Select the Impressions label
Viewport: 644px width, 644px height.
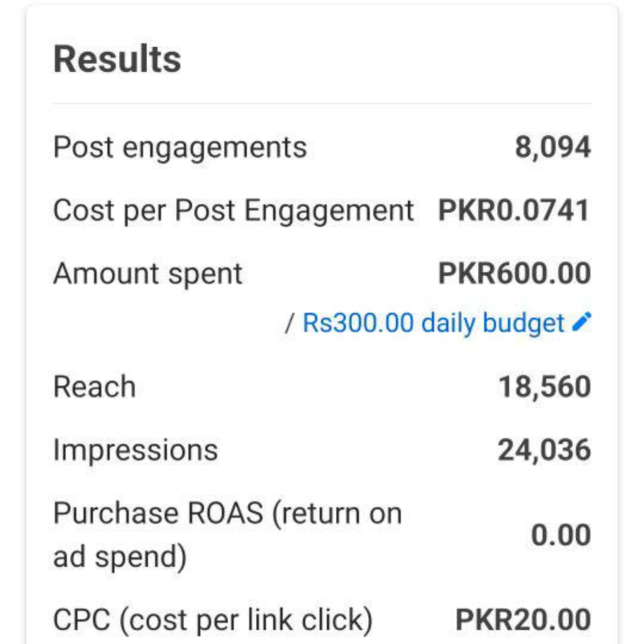point(136,451)
